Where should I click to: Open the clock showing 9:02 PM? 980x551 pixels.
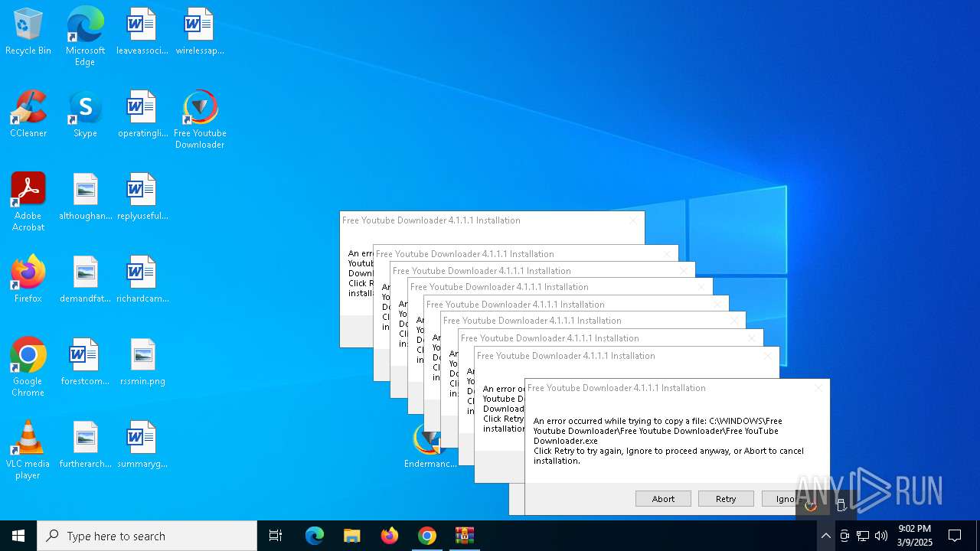[915, 536]
